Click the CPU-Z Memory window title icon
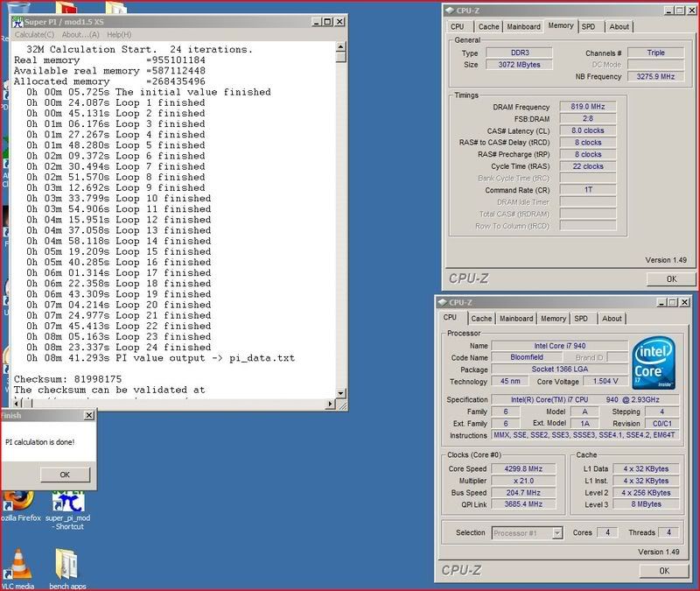The image size is (700, 591). click(450, 11)
